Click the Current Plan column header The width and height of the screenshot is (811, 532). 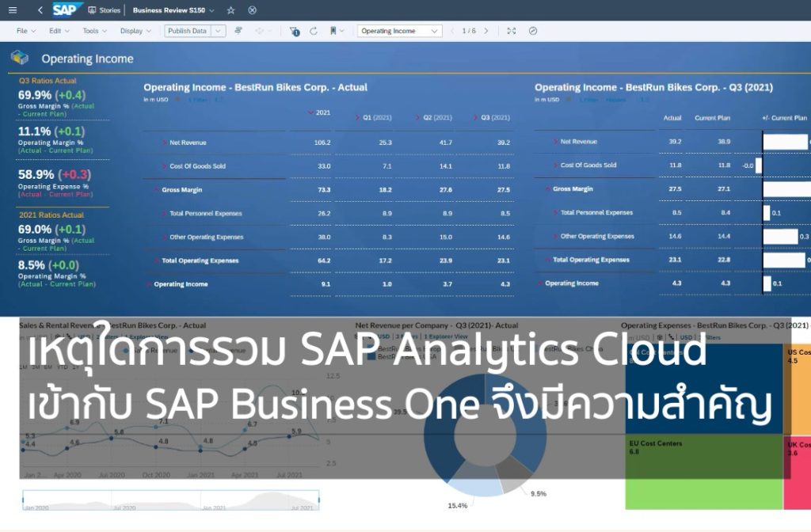(712, 118)
